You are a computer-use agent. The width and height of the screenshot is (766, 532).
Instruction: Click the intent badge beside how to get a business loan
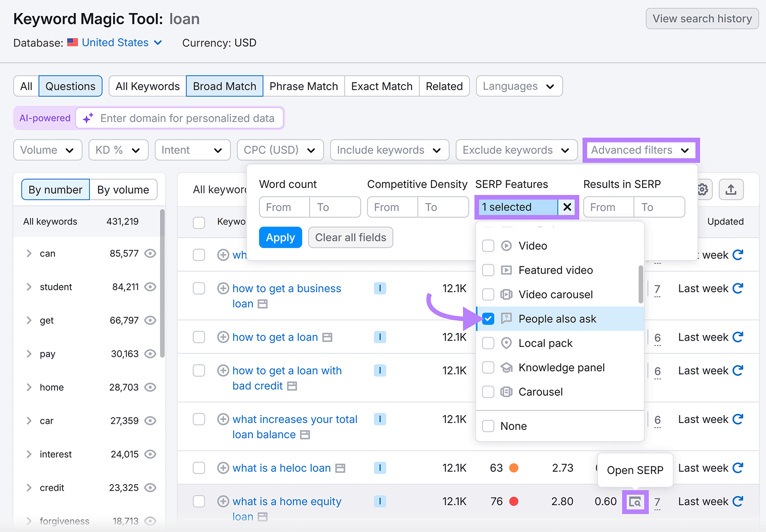[x=380, y=288]
